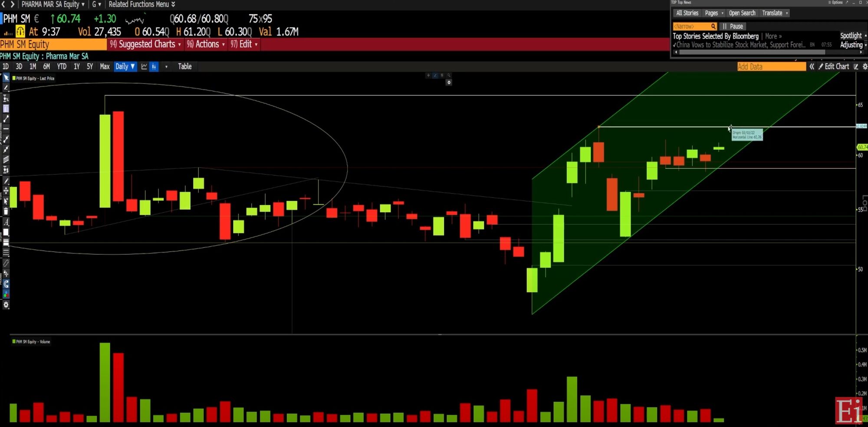
Task: Open the Translate dropdown in Top News
Action: tap(775, 13)
